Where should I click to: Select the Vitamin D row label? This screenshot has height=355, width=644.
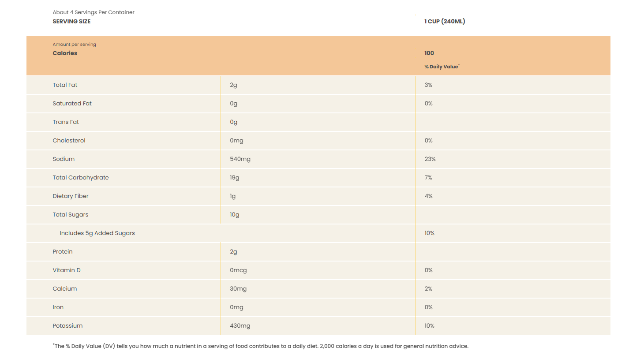[x=67, y=270]
